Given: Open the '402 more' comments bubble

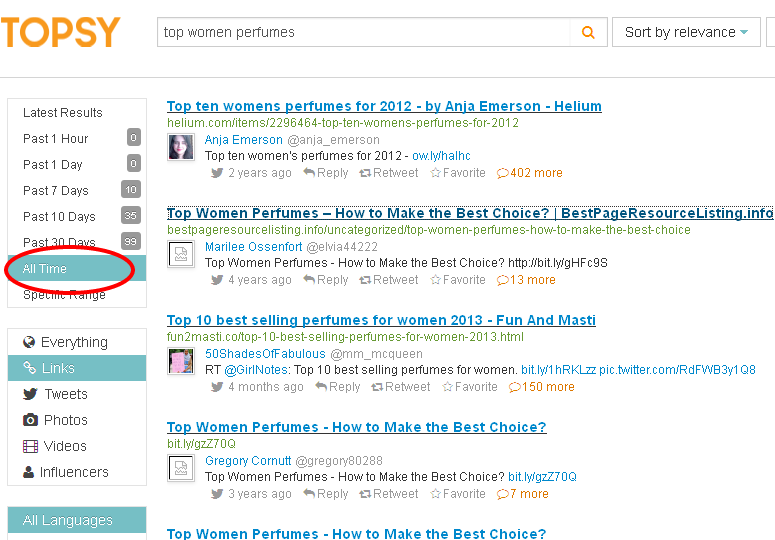Looking at the screenshot, I should [530, 173].
